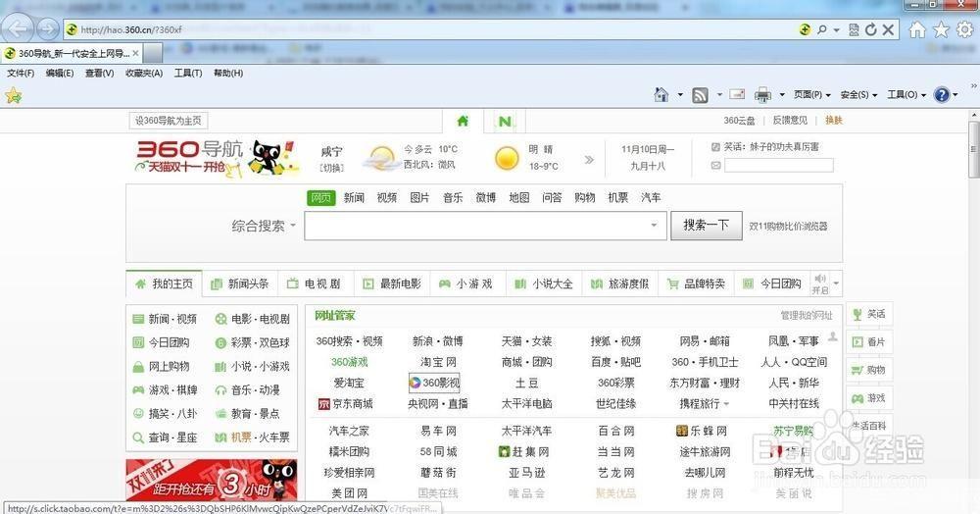The width and height of the screenshot is (980, 514).
Task: Click the small input box beside mail icon
Action: tap(779, 166)
